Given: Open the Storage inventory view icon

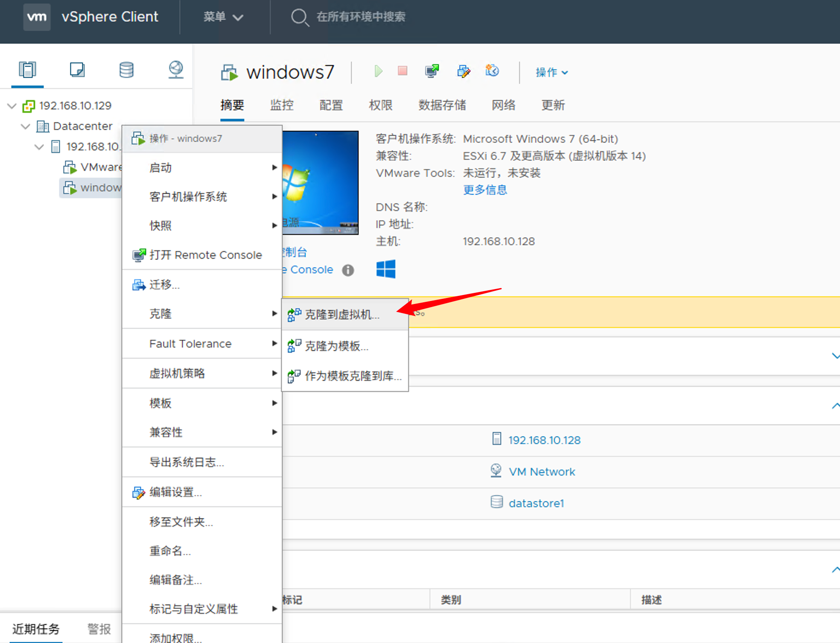Looking at the screenshot, I should tap(126, 70).
